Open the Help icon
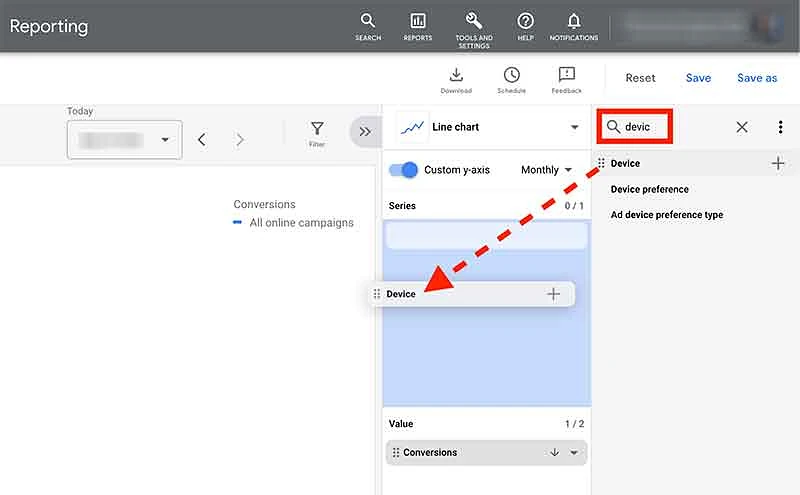Screen dimensions: 800x495 (x=525, y=27)
